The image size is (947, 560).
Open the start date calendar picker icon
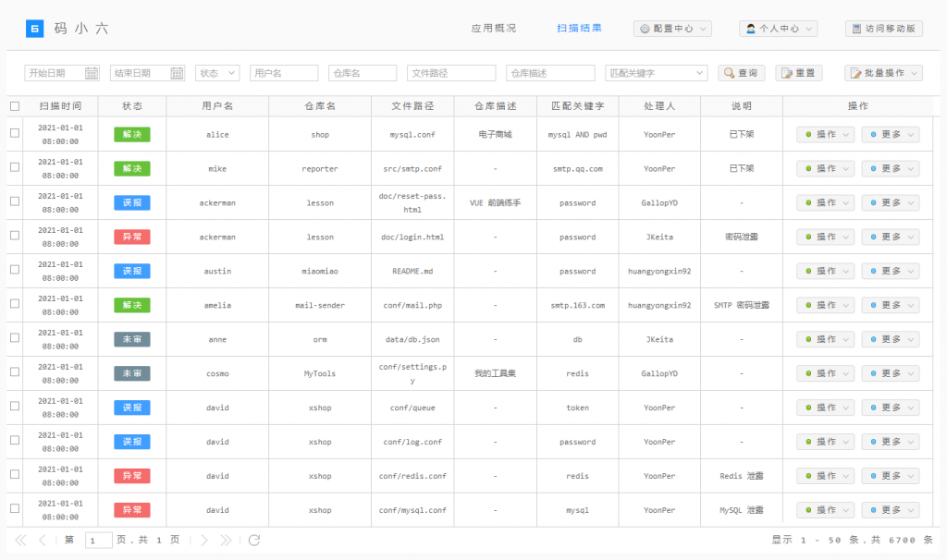92,73
